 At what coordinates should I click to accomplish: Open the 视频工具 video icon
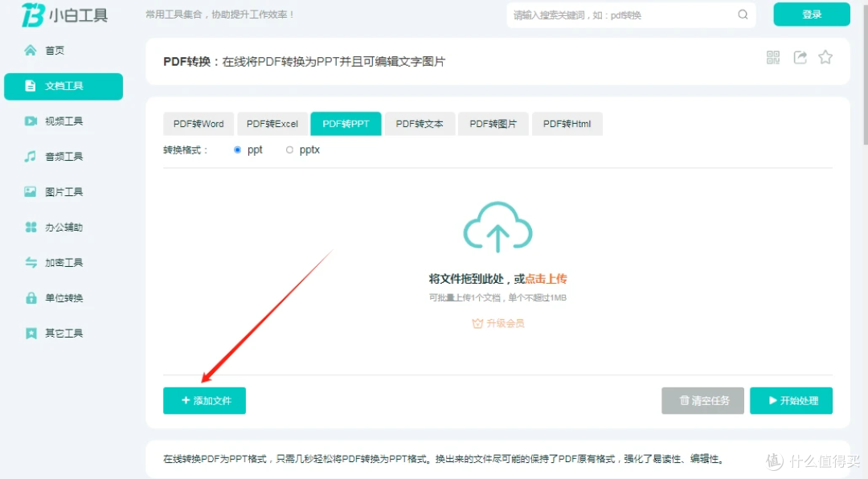31,121
